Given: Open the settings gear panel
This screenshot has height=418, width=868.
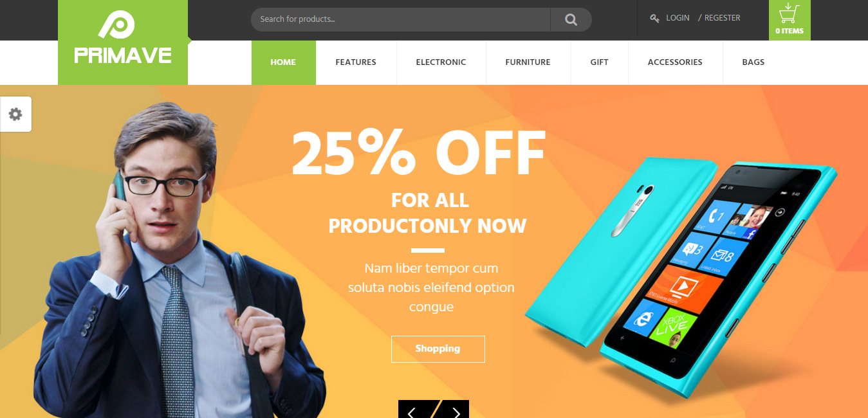Looking at the screenshot, I should click(15, 114).
